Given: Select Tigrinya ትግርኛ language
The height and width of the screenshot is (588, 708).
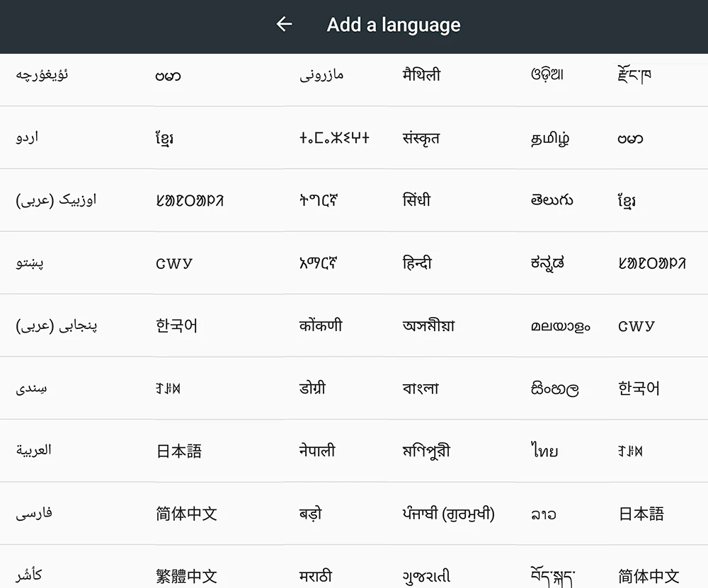Looking at the screenshot, I should (319, 200).
